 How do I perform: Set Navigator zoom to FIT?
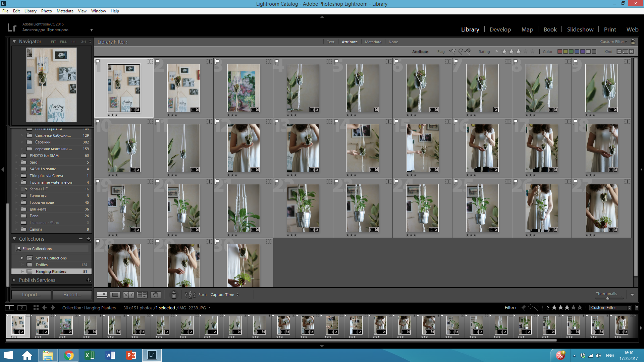point(54,42)
